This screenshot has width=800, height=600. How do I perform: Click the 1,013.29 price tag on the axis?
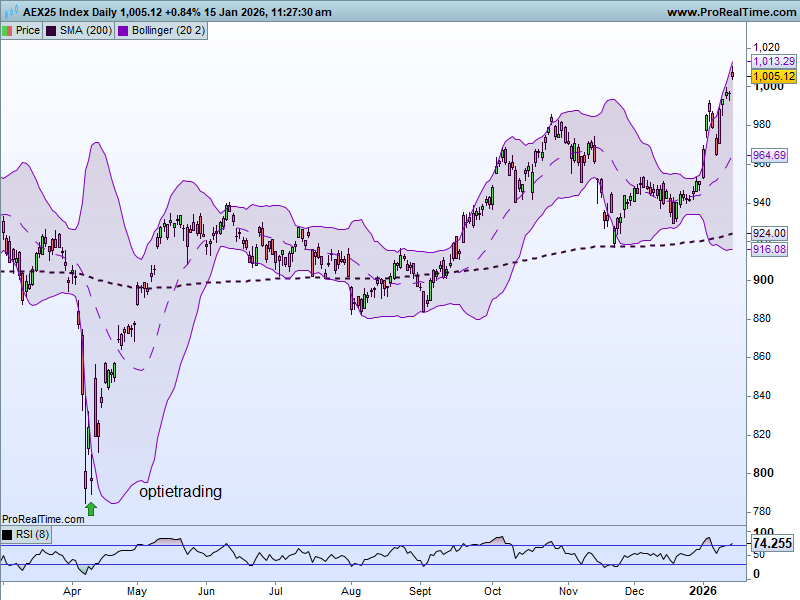point(772,61)
